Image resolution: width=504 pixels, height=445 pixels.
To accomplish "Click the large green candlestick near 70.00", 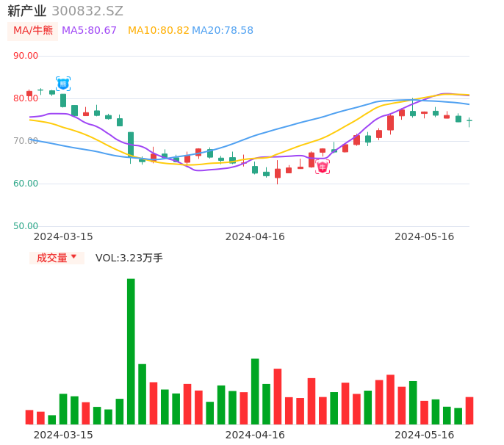I will (131, 143).
